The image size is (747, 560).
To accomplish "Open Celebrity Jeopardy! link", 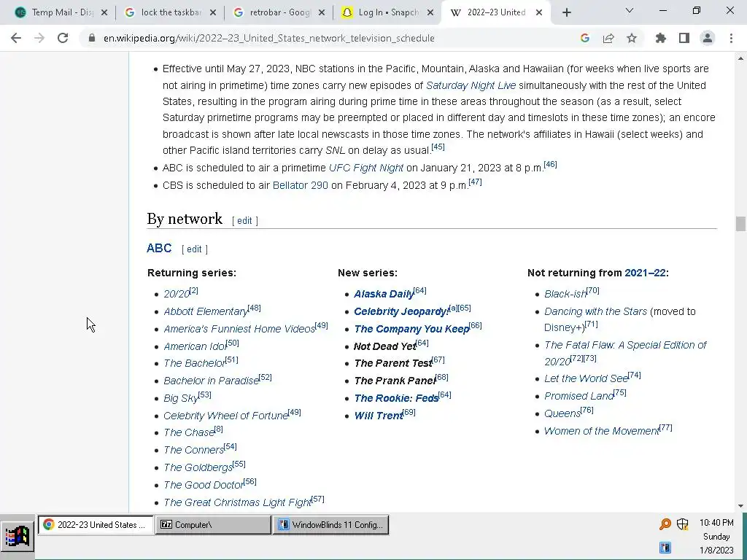I will pyautogui.click(x=401, y=311).
